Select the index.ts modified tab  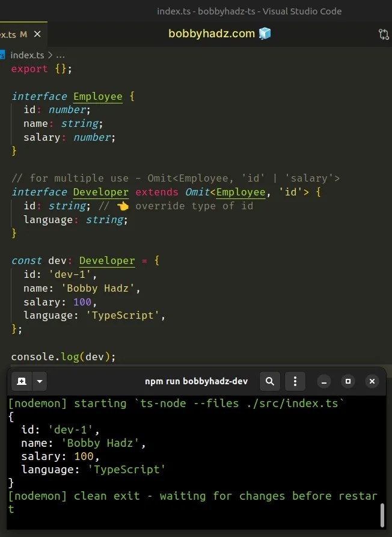tap(20, 34)
